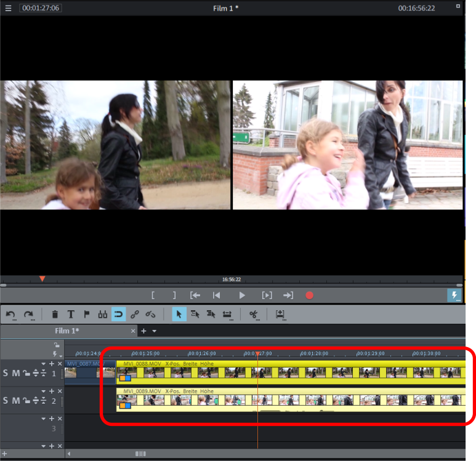Toggle the global track lock icon above the track headers

pyautogui.click(x=57, y=345)
